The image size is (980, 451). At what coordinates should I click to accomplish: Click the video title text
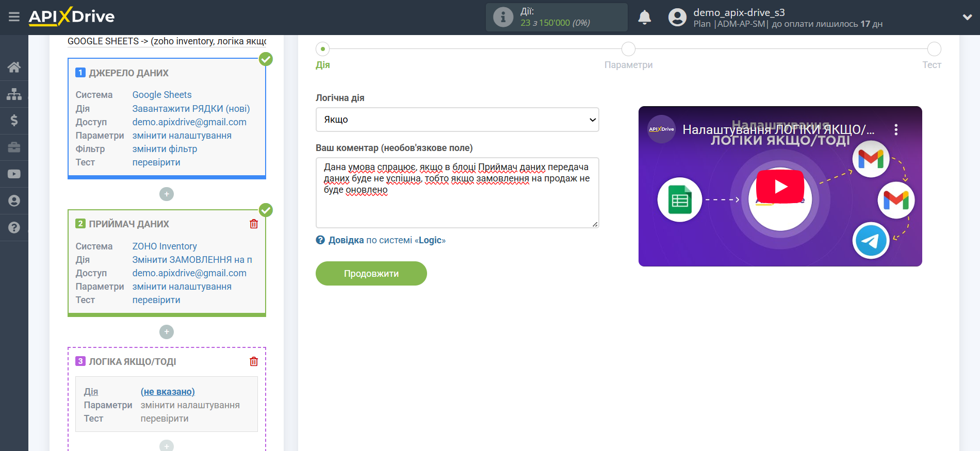[778, 129]
